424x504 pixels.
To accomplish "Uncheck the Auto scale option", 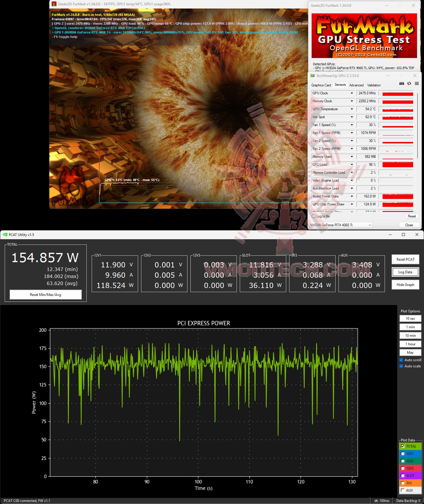I will 401,366.
